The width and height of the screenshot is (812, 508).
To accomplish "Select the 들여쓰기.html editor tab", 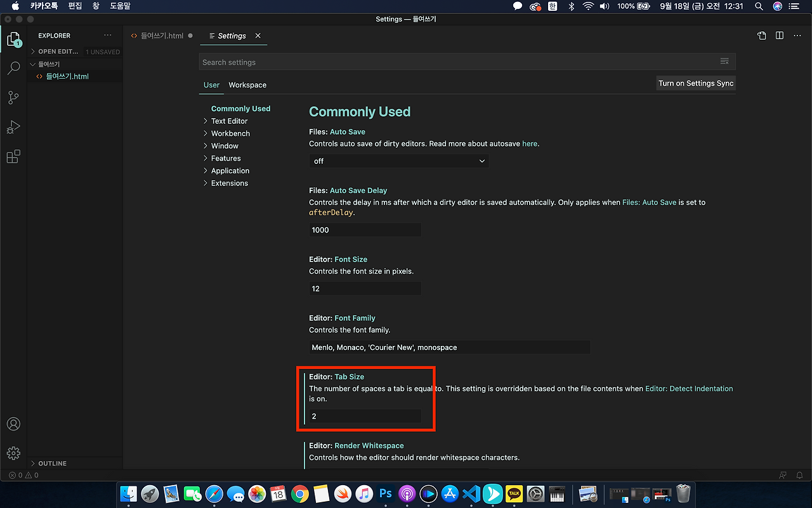I will pos(160,36).
